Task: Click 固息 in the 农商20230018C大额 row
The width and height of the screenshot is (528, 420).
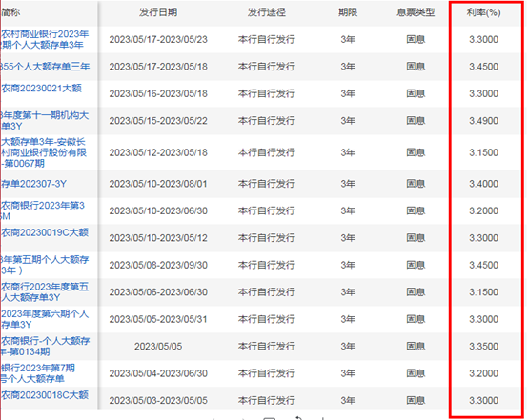Action: tap(416, 401)
